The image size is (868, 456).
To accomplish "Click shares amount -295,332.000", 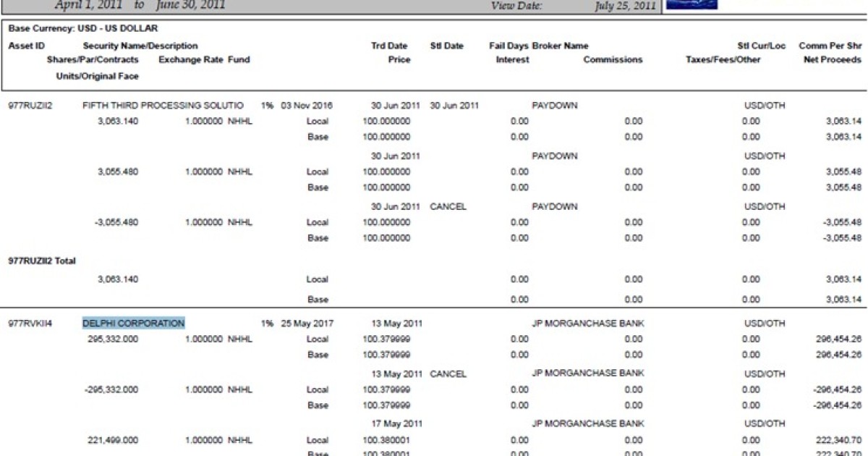I will point(111,389).
